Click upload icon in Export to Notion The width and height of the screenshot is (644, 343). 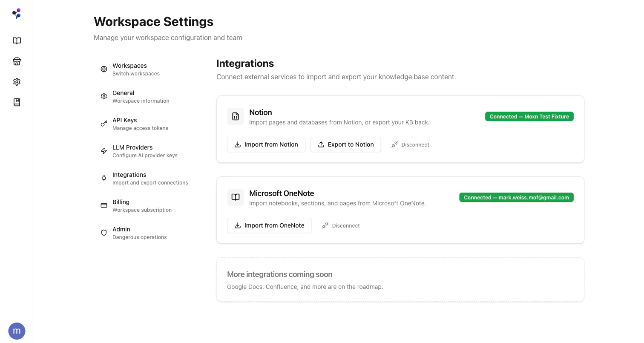tap(321, 144)
